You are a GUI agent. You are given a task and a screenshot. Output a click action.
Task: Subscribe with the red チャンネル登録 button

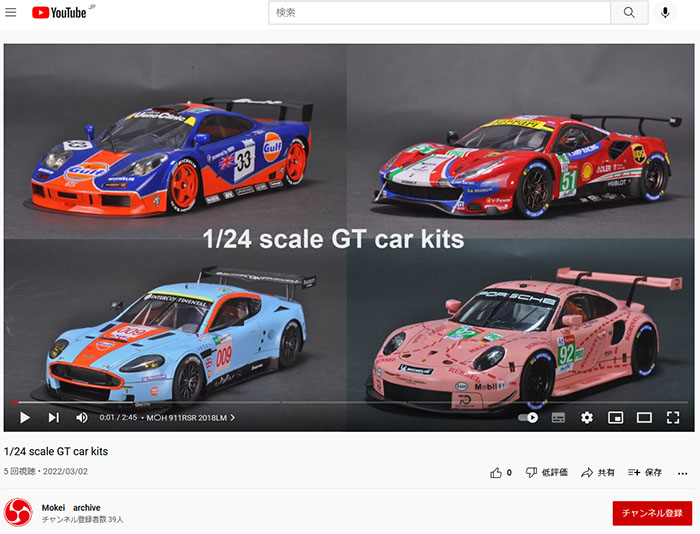[652, 513]
